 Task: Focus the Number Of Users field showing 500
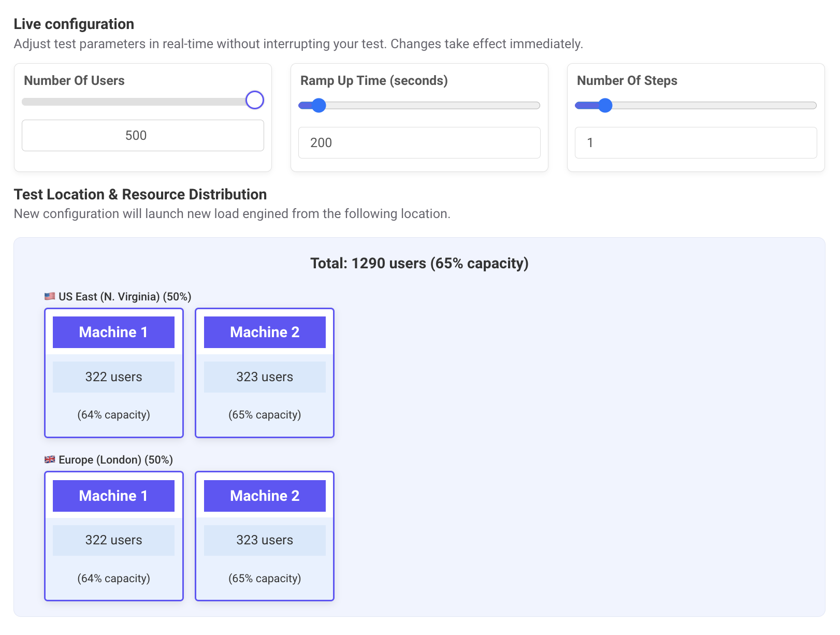click(x=143, y=136)
